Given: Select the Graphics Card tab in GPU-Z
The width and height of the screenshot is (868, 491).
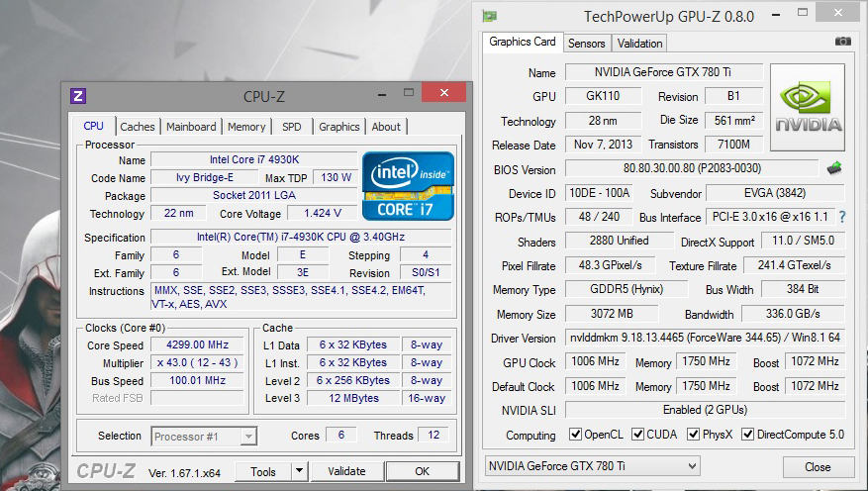Looking at the screenshot, I should coord(522,42).
